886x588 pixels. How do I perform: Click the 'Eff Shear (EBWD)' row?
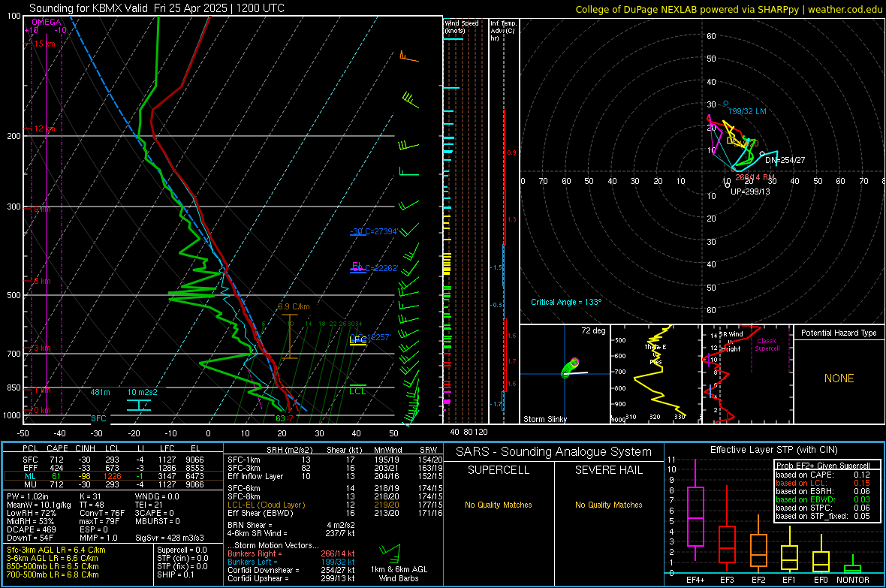click(335, 513)
